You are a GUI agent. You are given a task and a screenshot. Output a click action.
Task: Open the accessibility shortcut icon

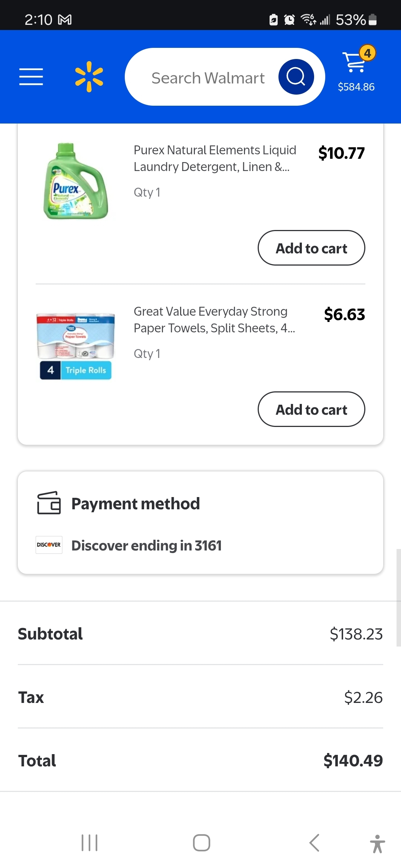[377, 844]
